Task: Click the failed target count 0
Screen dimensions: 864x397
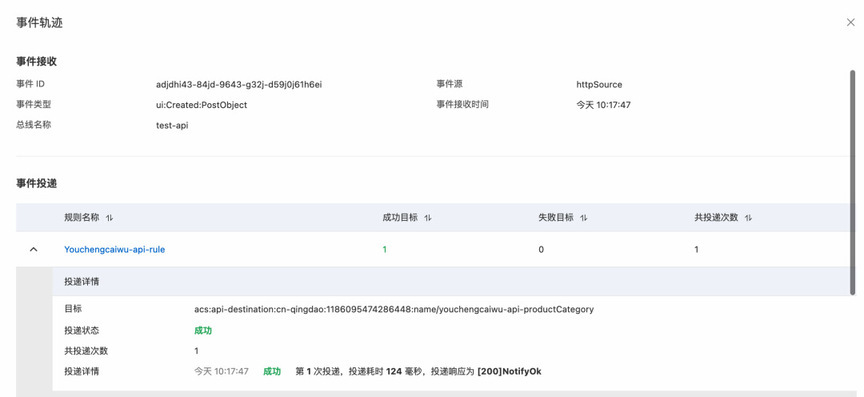Action: coord(541,249)
